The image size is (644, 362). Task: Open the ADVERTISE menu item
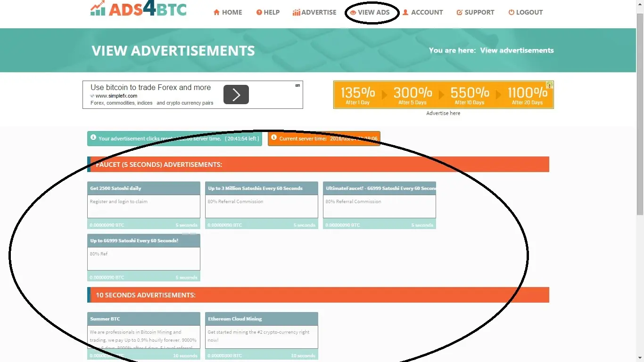coord(314,12)
